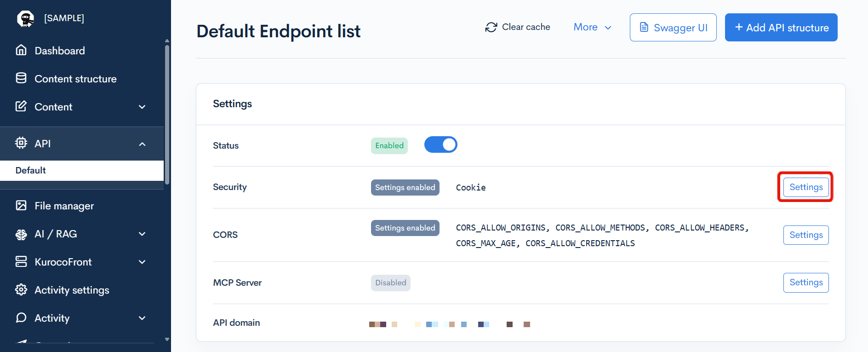Click the Content structure database icon
The image size is (868, 352).
point(21,78)
